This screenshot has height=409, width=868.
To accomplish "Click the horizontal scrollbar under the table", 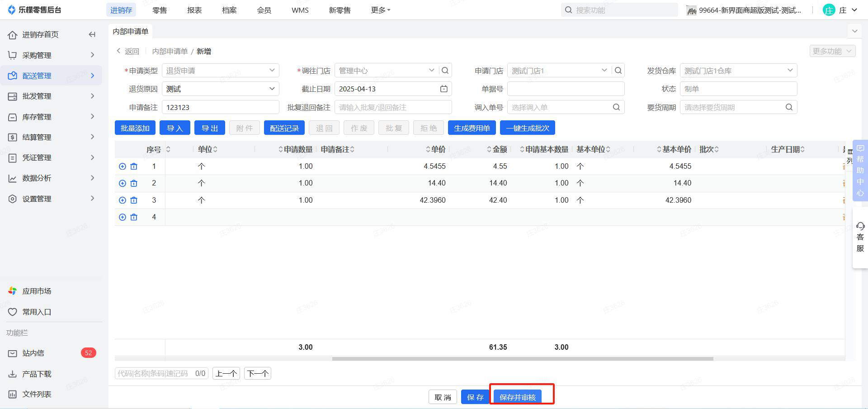I will tap(522, 359).
